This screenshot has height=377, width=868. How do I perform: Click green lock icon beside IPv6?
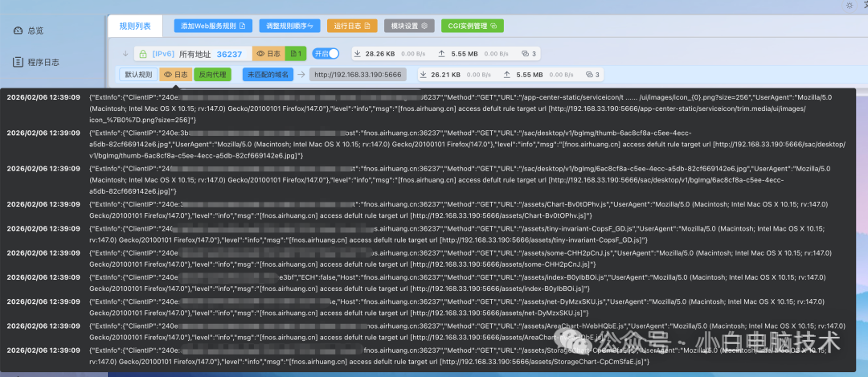[142, 54]
